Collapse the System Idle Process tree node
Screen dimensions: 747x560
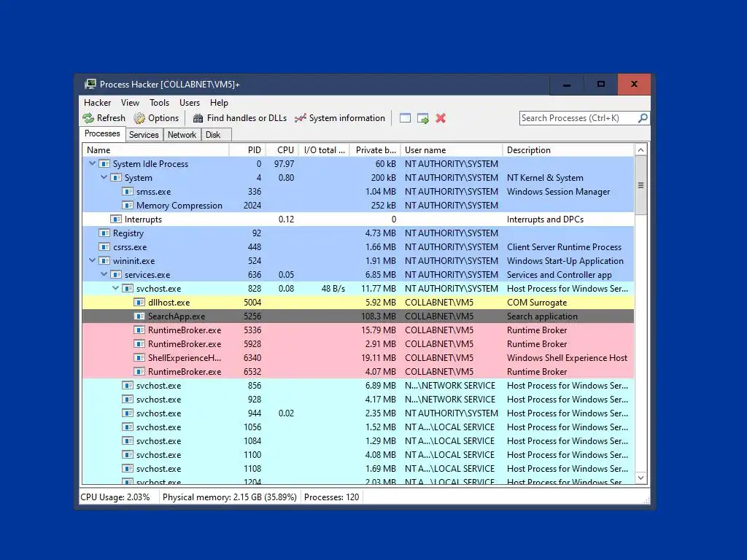[93, 163]
